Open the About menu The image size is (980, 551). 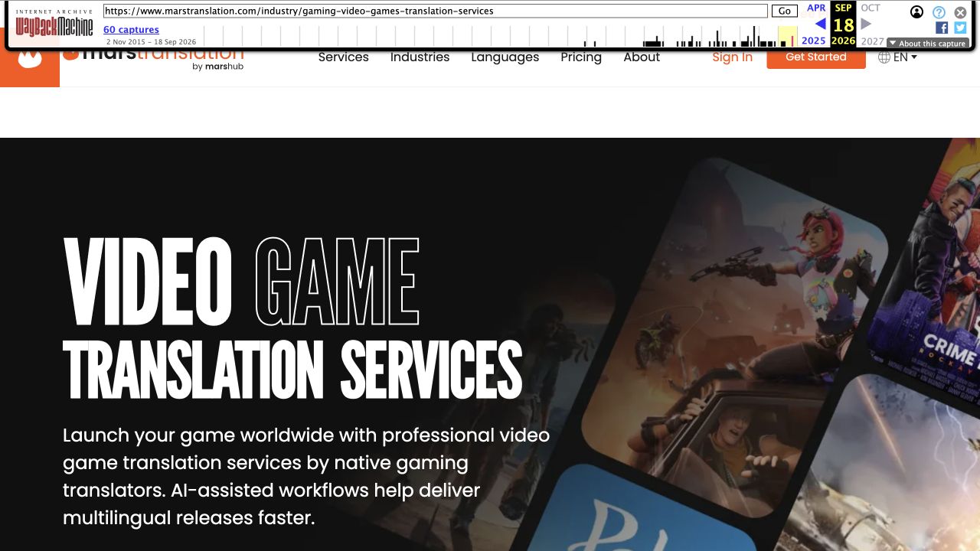642,57
